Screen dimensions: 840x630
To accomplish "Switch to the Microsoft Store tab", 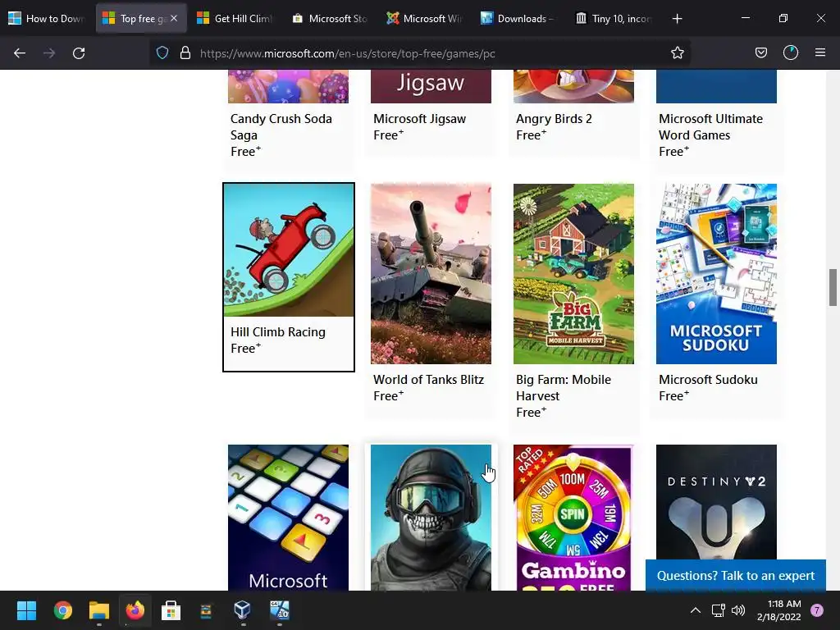I will click(329, 18).
